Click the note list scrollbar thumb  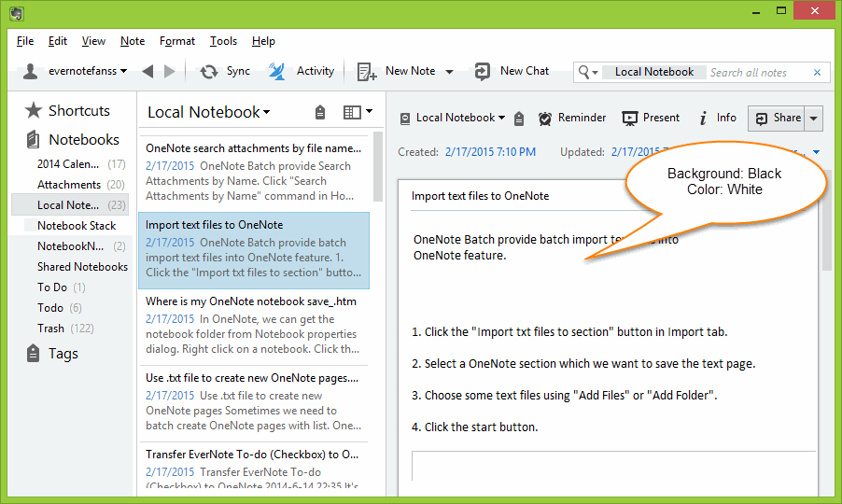377,166
